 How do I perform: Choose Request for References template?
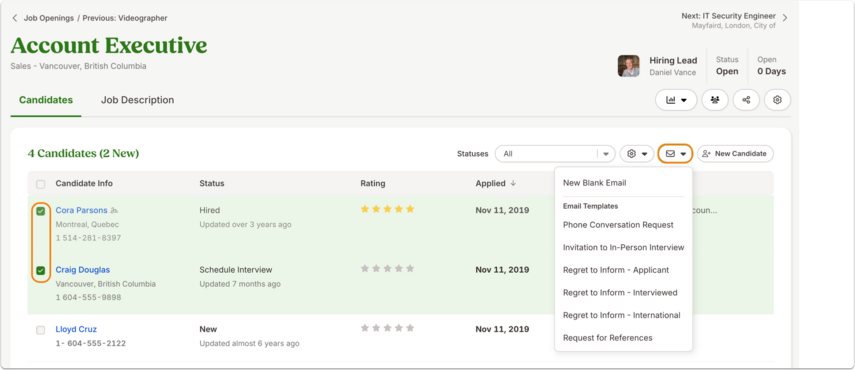(607, 338)
